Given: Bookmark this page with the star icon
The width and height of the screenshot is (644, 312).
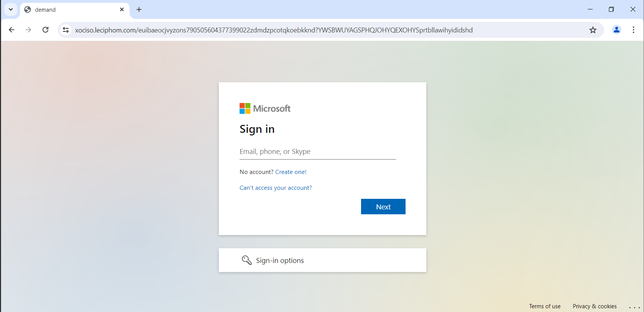Looking at the screenshot, I should point(593,30).
